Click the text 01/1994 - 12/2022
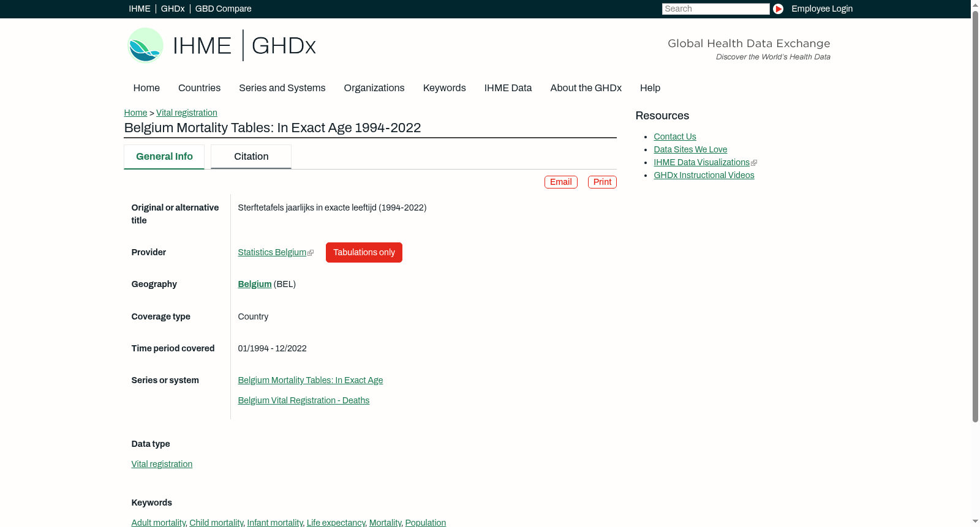 pos(273,348)
